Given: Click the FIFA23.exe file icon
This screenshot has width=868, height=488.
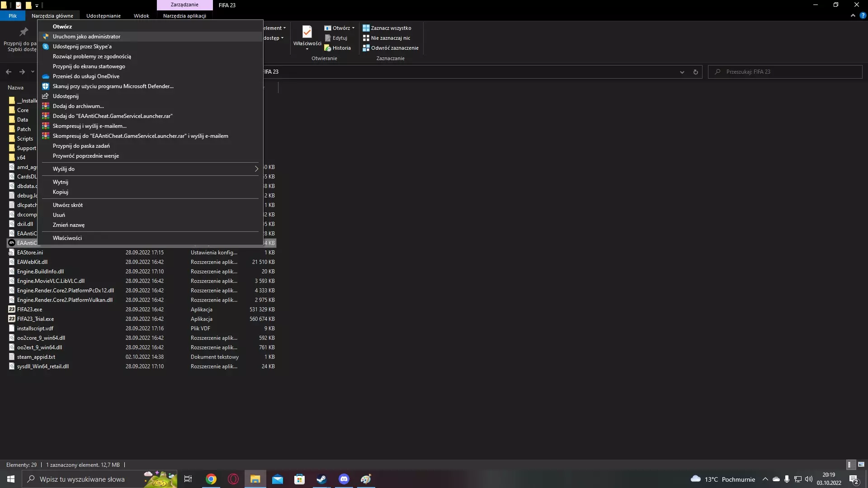Looking at the screenshot, I should (x=12, y=310).
